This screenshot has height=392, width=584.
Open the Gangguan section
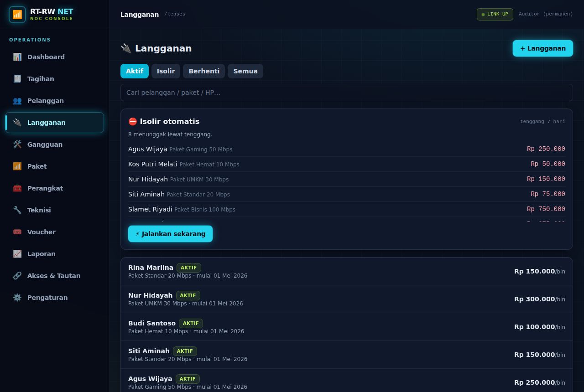click(55, 144)
